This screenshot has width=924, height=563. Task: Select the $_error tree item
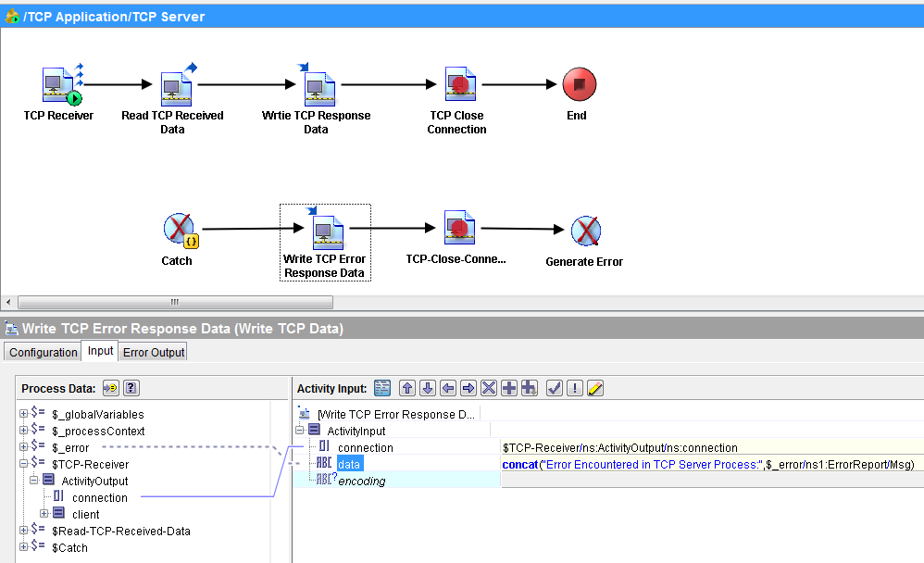tap(70, 447)
